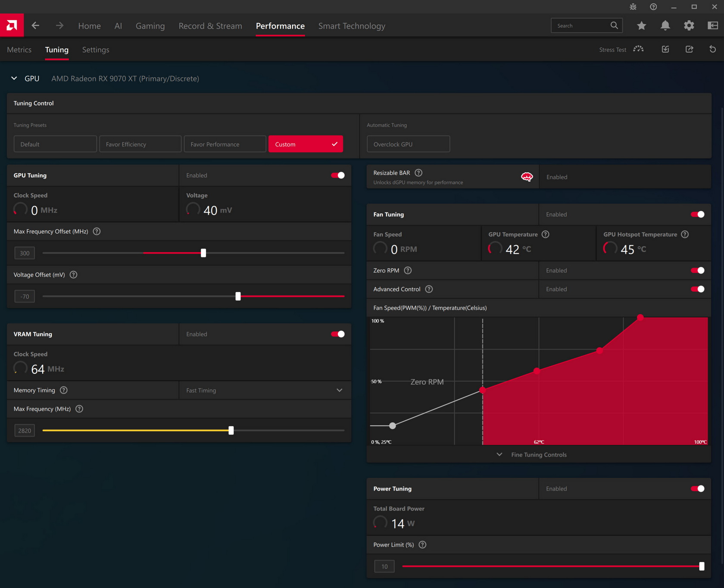Click the export profile icon

[x=690, y=49]
